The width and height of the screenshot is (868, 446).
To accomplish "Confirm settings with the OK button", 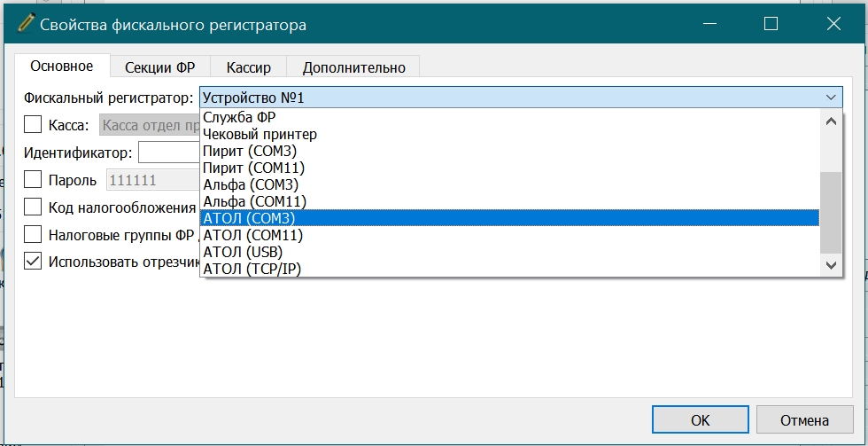I will 701,420.
